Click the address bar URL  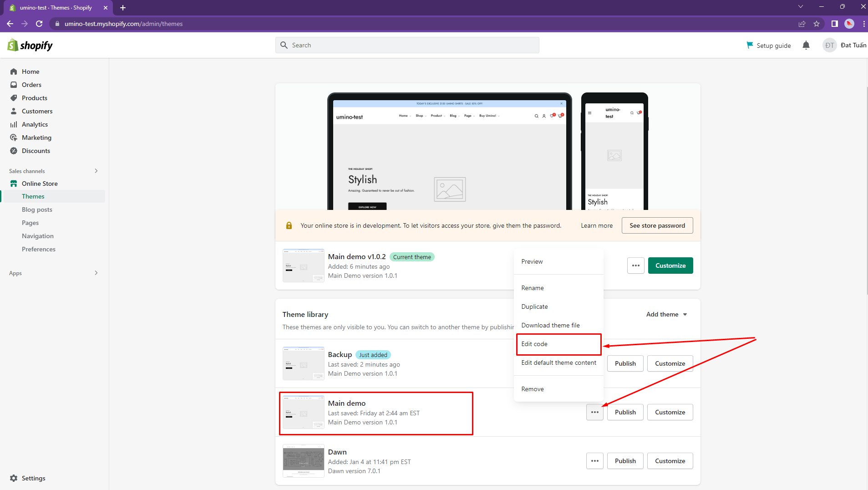coord(123,24)
